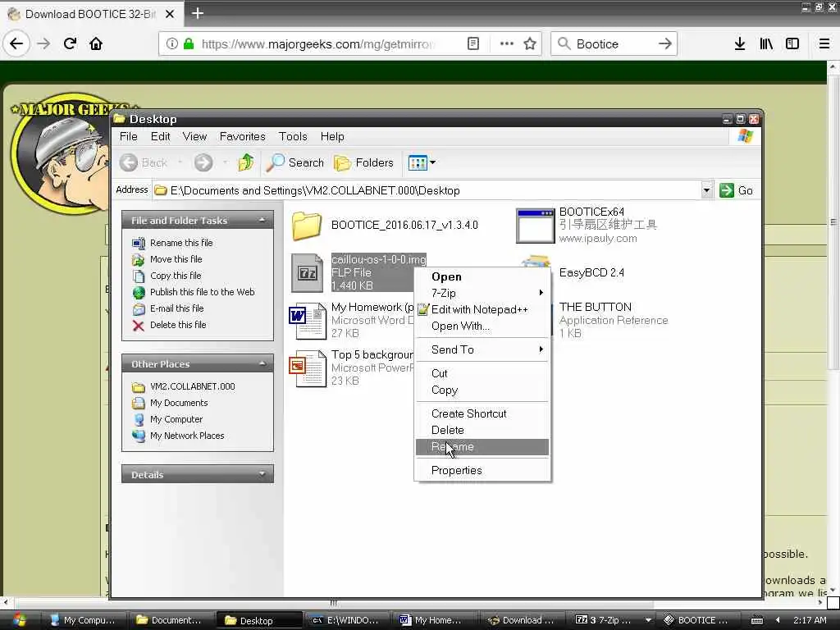The width and height of the screenshot is (840, 630).
Task: Open the Tools menu
Action: click(293, 137)
